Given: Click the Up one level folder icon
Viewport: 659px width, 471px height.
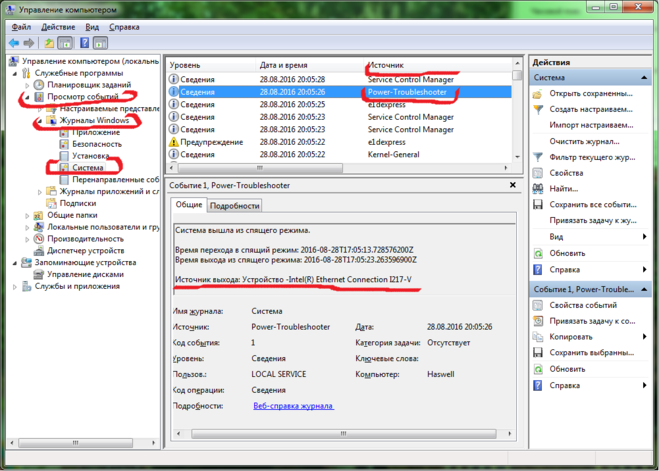Looking at the screenshot, I should (48, 44).
